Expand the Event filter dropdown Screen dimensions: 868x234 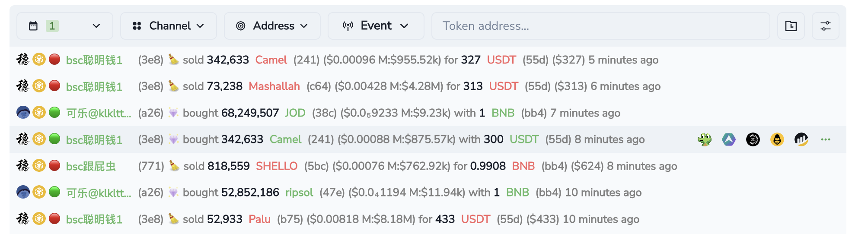(x=376, y=26)
